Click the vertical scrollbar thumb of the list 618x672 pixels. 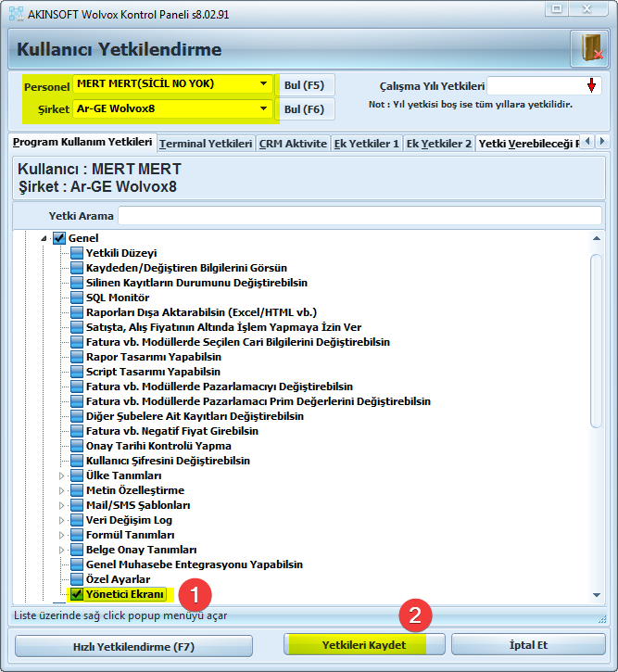click(596, 341)
